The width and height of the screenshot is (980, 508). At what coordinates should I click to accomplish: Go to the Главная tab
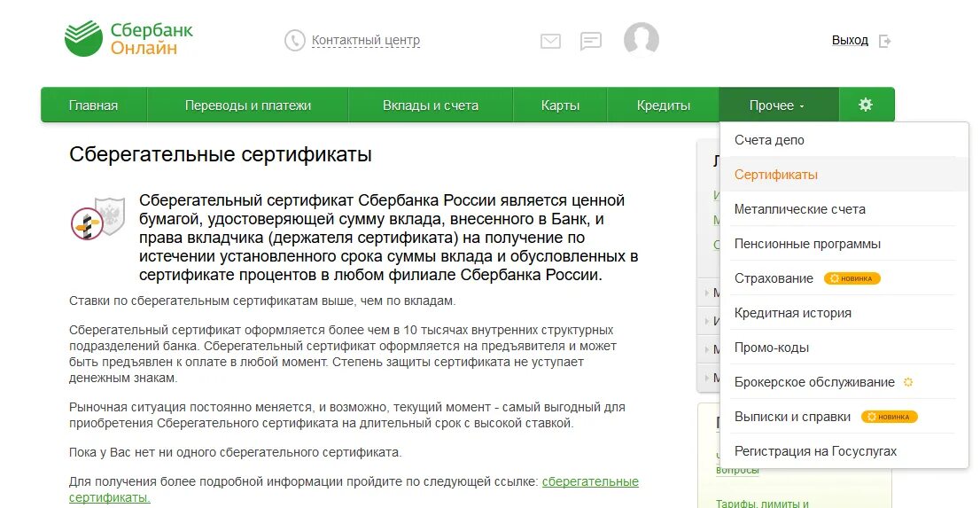[93, 106]
